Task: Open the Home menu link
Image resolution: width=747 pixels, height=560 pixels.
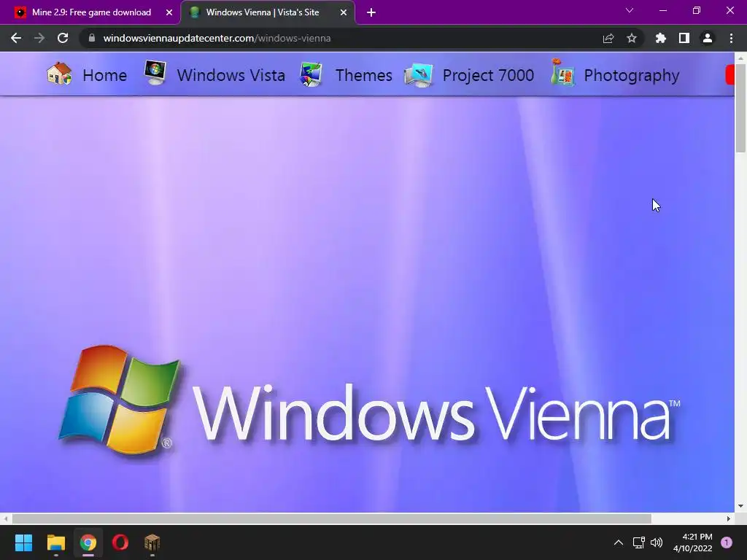Action: coord(105,75)
